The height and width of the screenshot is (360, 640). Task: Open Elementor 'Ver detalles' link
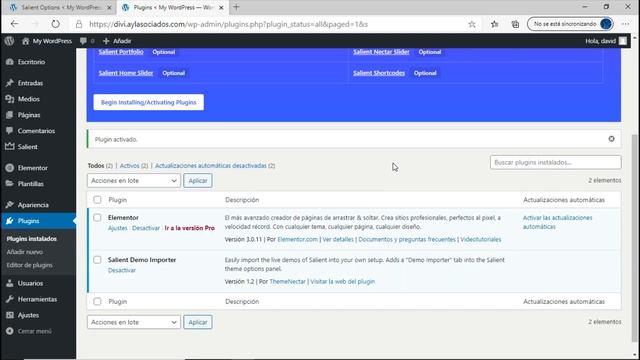click(338, 240)
